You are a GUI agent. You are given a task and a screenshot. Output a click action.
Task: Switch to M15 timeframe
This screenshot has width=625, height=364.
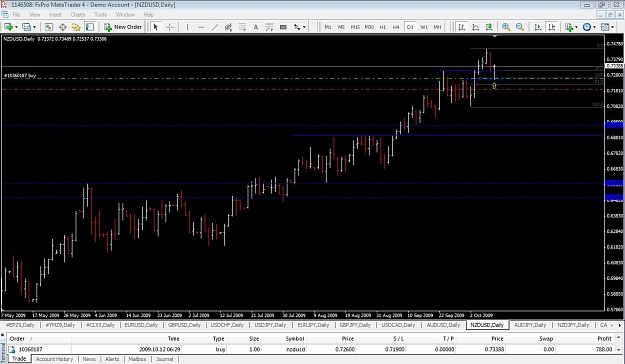[x=355, y=27]
